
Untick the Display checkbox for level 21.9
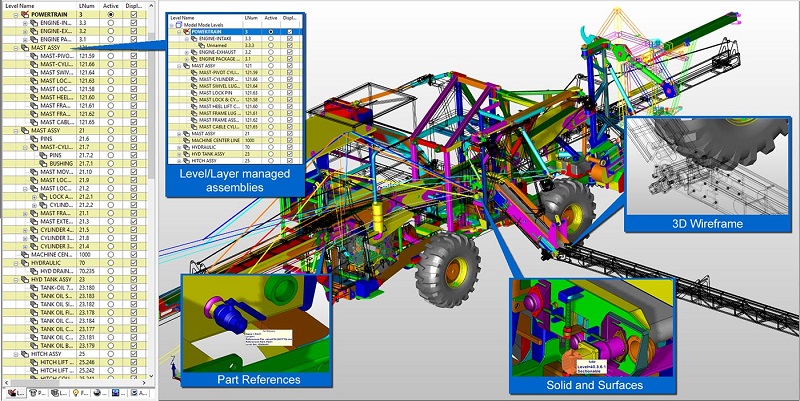click(x=134, y=180)
